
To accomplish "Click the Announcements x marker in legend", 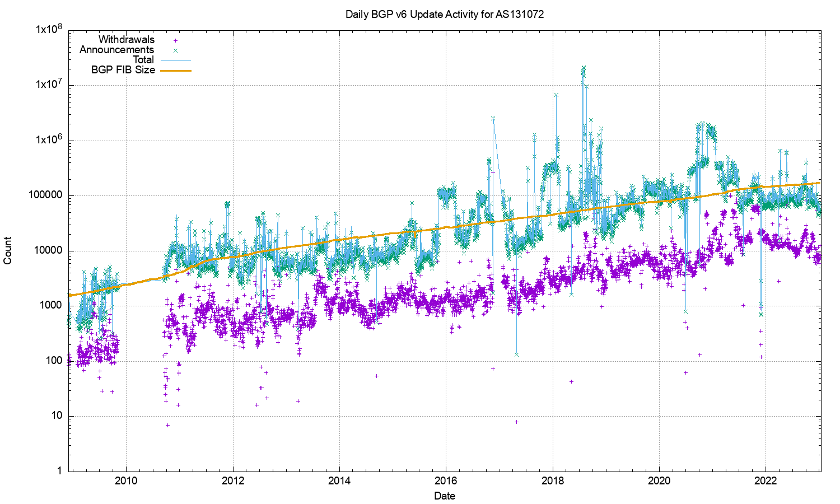I will pos(176,50).
